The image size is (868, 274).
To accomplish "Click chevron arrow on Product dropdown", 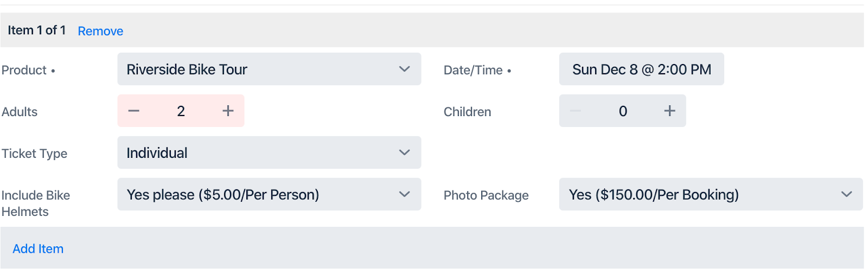I will (404, 69).
